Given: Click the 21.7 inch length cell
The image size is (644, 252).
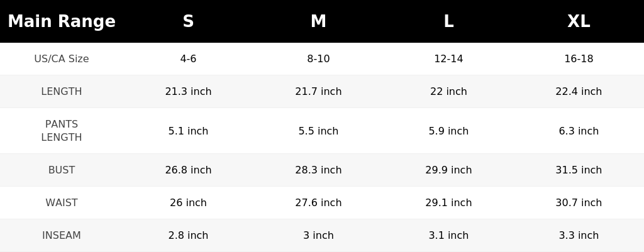Looking at the screenshot, I should point(318,92).
